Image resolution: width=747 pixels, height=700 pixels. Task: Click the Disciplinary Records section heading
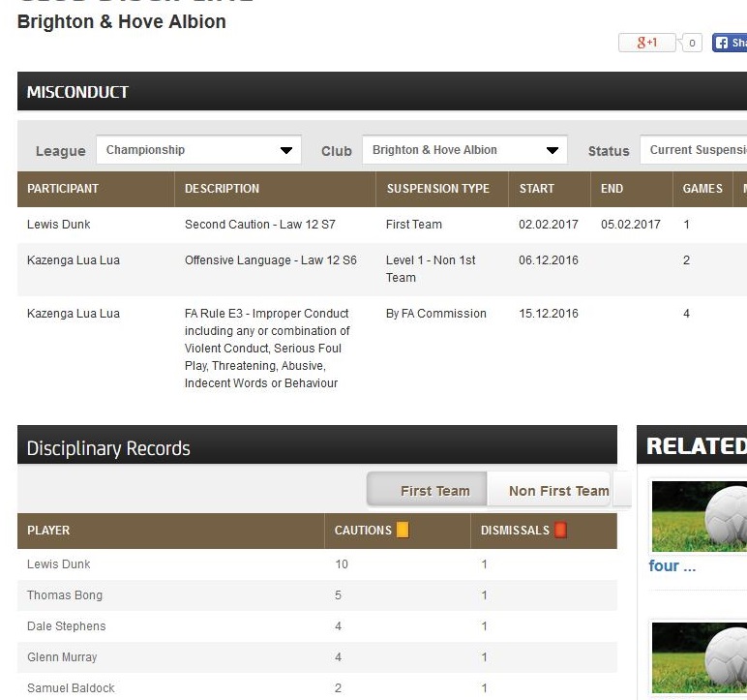(x=108, y=448)
